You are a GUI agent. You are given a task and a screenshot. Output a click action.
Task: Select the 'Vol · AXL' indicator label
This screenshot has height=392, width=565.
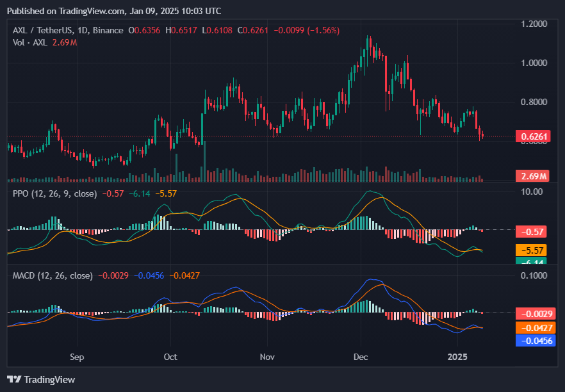pos(30,42)
